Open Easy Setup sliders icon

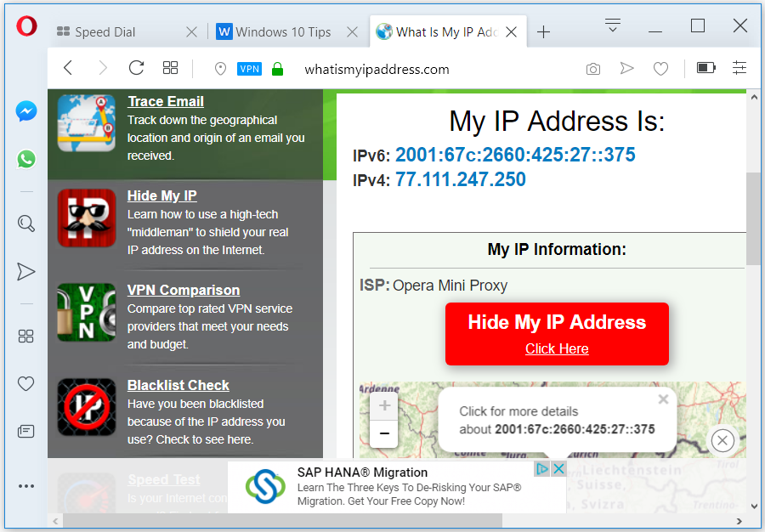coord(739,67)
